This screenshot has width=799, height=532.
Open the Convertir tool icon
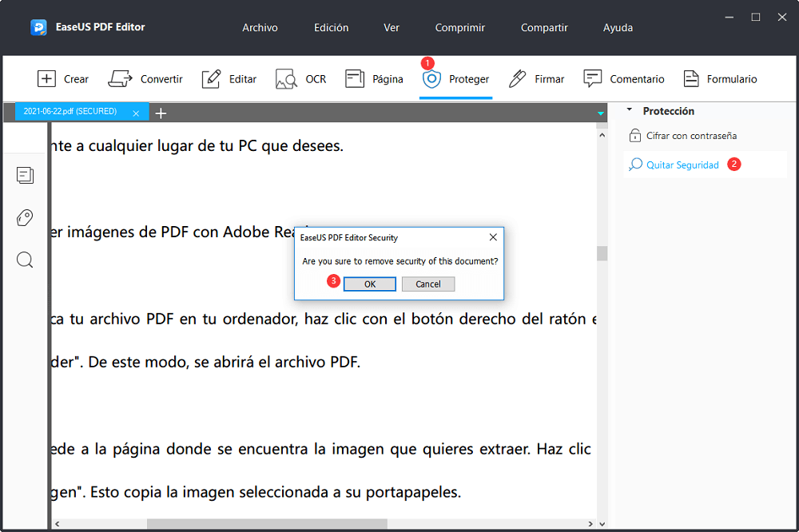coord(120,79)
